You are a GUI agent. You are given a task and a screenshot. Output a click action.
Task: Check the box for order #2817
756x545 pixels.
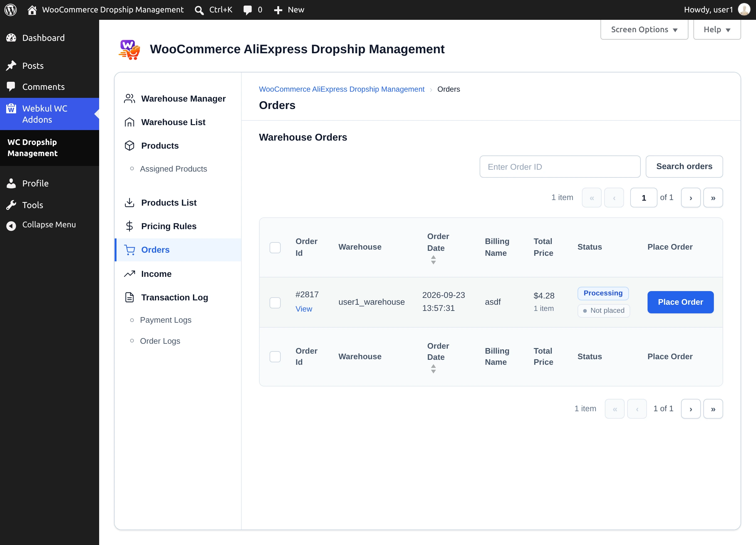275,303
